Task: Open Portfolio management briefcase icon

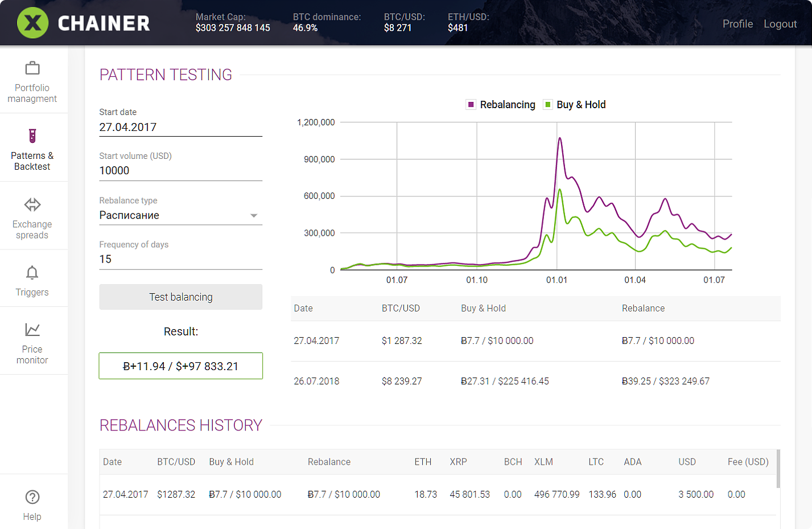Action: [x=32, y=68]
